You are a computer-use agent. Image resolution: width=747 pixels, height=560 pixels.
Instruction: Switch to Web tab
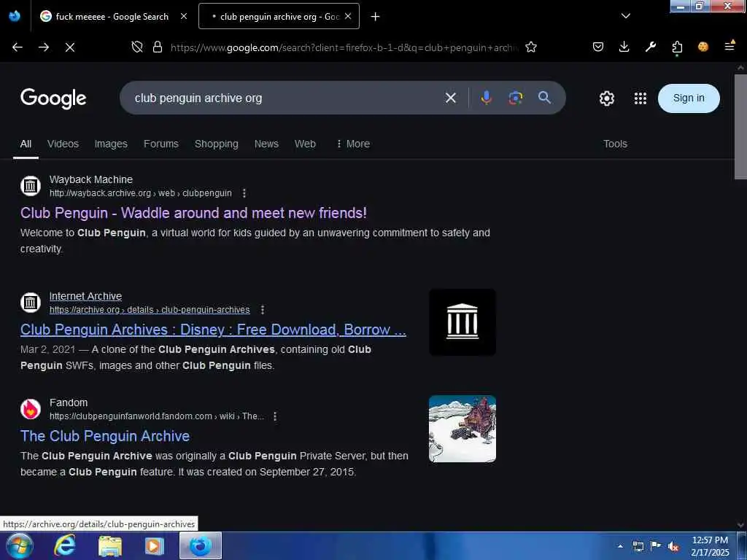305,144
